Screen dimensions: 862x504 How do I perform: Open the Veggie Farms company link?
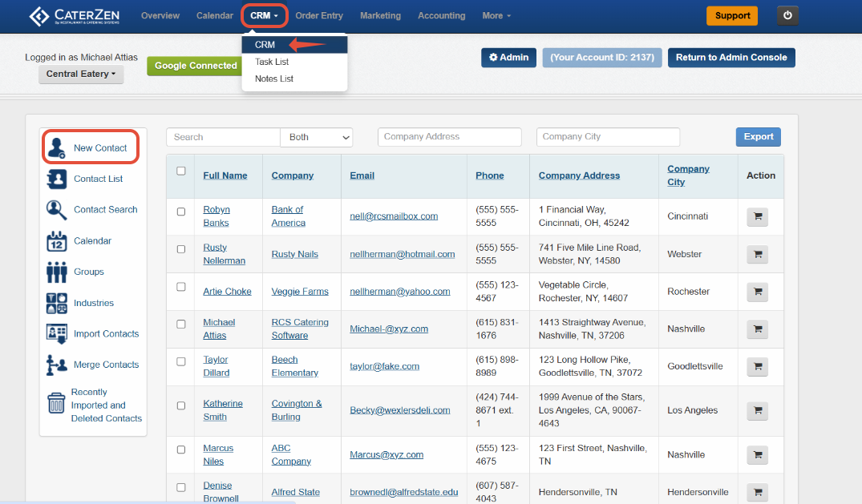click(x=300, y=292)
